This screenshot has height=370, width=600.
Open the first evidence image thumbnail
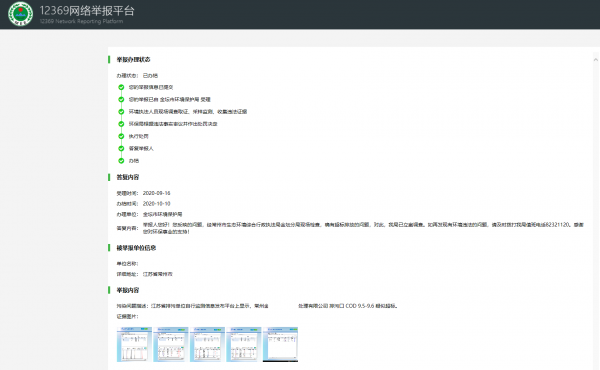click(134, 344)
